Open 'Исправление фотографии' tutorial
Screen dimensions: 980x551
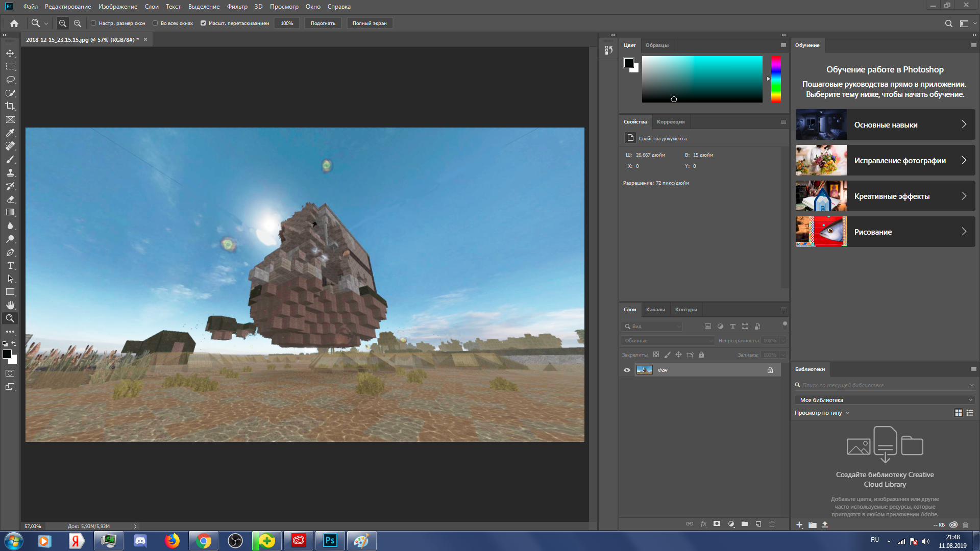tap(885, 160)
